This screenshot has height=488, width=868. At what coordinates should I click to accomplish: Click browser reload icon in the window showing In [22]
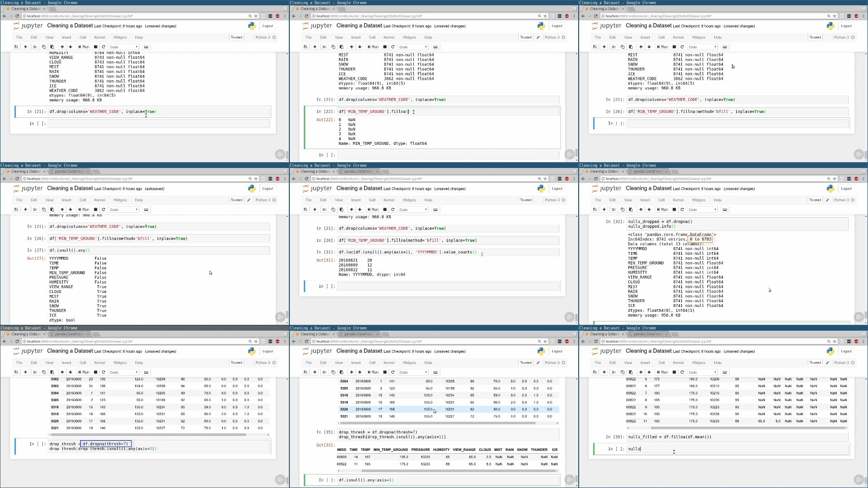tap(306, 16)
